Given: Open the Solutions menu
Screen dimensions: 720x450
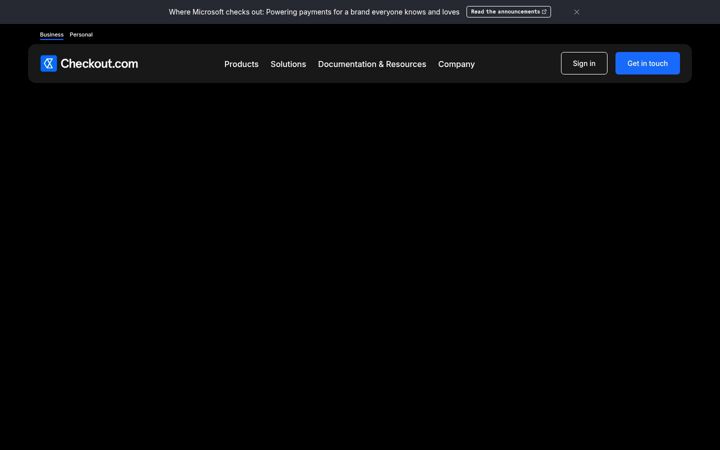Looking at the screenshot, I should [x=288, y=64].
